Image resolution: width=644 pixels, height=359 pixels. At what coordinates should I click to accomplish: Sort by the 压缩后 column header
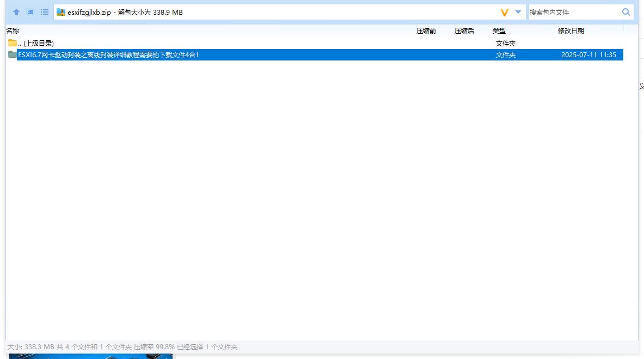(464, 31)
